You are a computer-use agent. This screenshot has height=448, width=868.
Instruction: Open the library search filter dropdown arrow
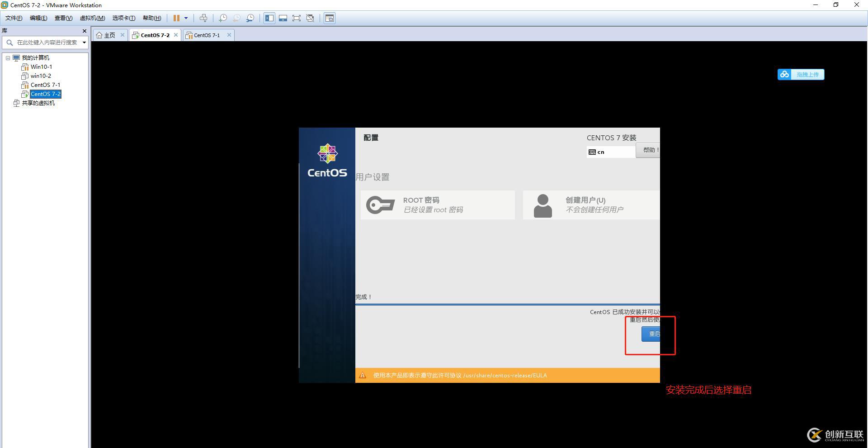[84, 43]
